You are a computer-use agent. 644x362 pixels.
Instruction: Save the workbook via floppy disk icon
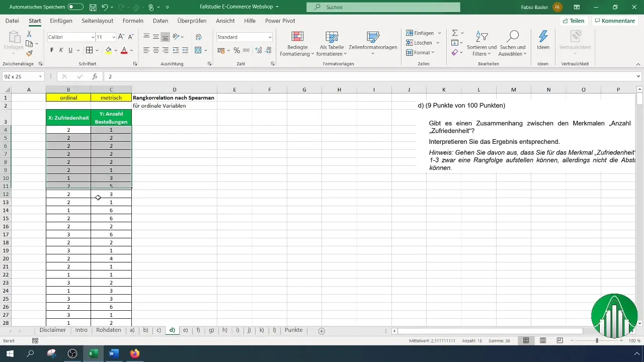click(93, 8)
